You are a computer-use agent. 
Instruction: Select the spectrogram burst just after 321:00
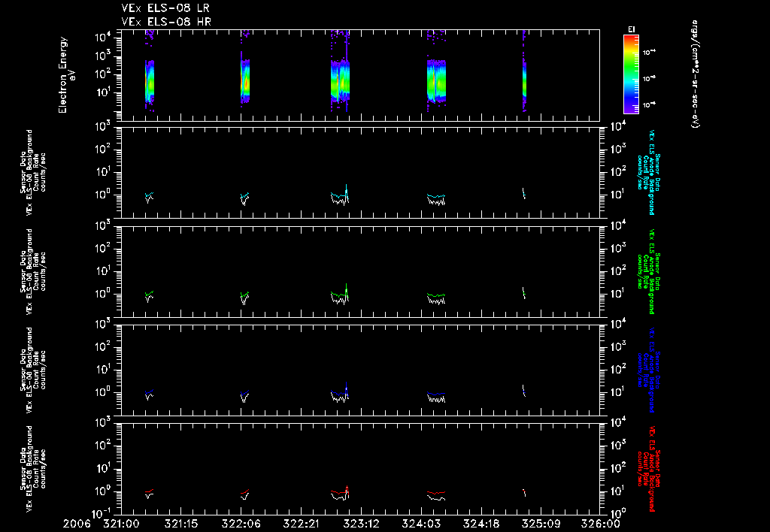coord(150,81)
